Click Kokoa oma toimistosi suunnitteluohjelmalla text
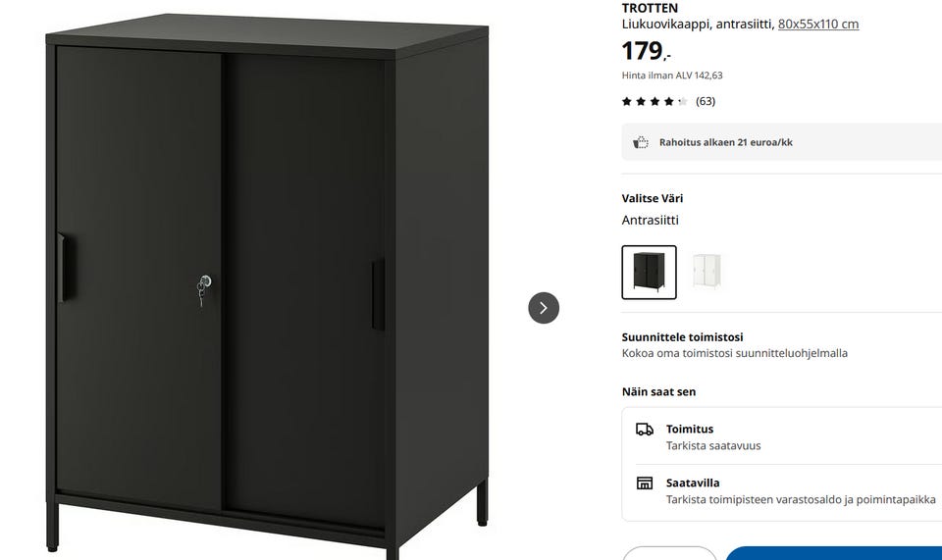The image size is (942, 560). [735, 353]
